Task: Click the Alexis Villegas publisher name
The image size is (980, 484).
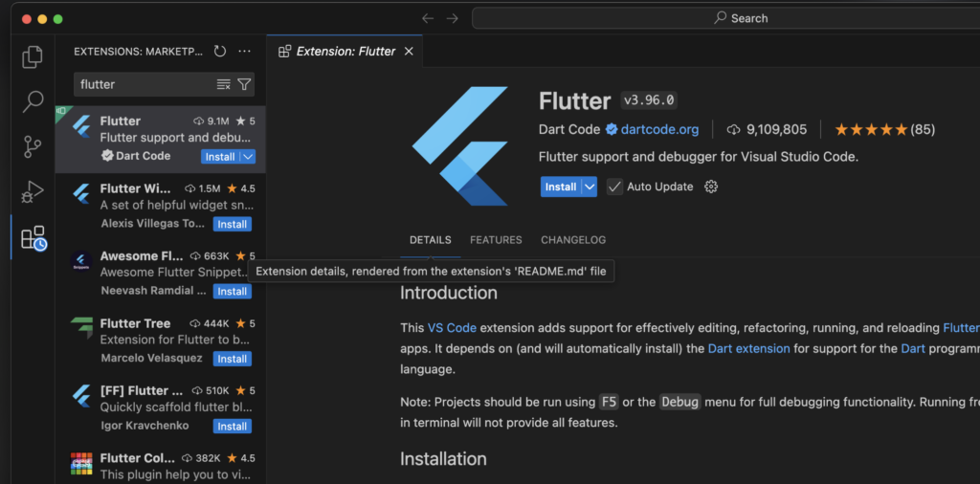Action: click(x=153, y=224)
